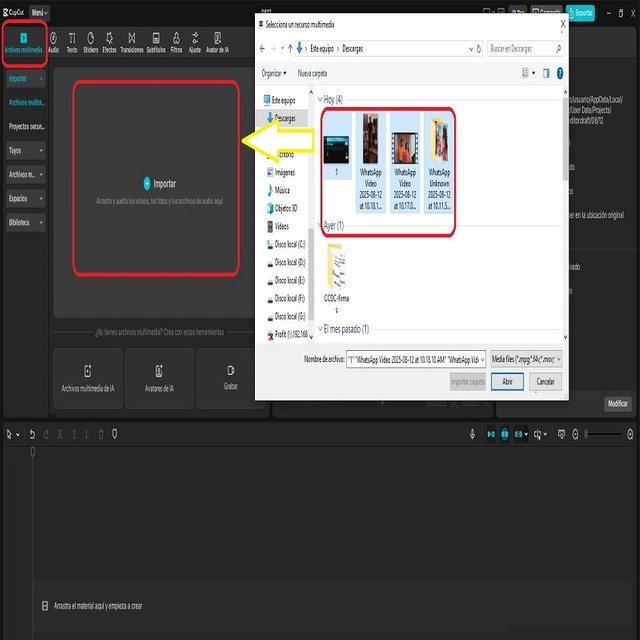Click the delete trash icon in timeline toolbar

101,434
